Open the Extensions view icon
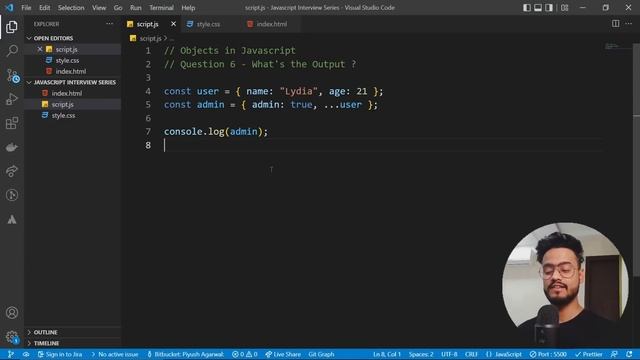Screen dimensions: 640x360 [12, 123]
